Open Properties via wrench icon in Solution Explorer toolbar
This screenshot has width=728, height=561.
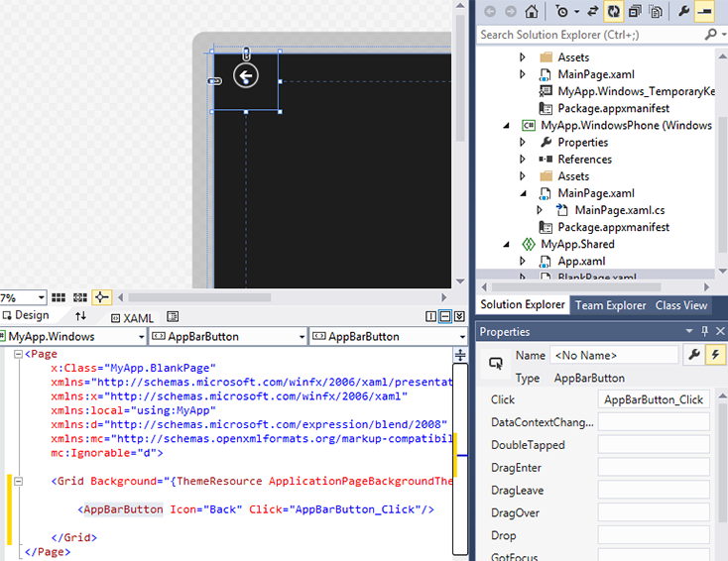pyautogui.click(x=683, y=11)
